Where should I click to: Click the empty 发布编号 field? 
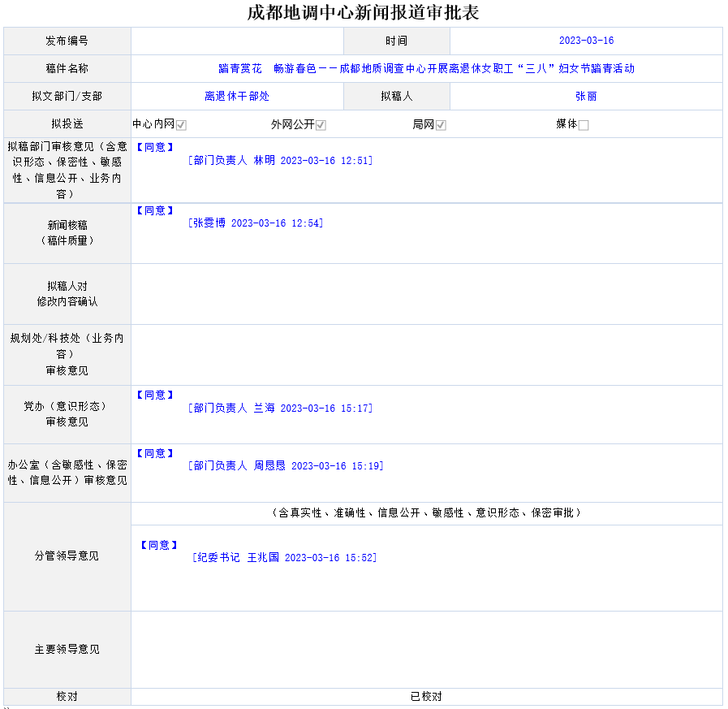(237, 41)
